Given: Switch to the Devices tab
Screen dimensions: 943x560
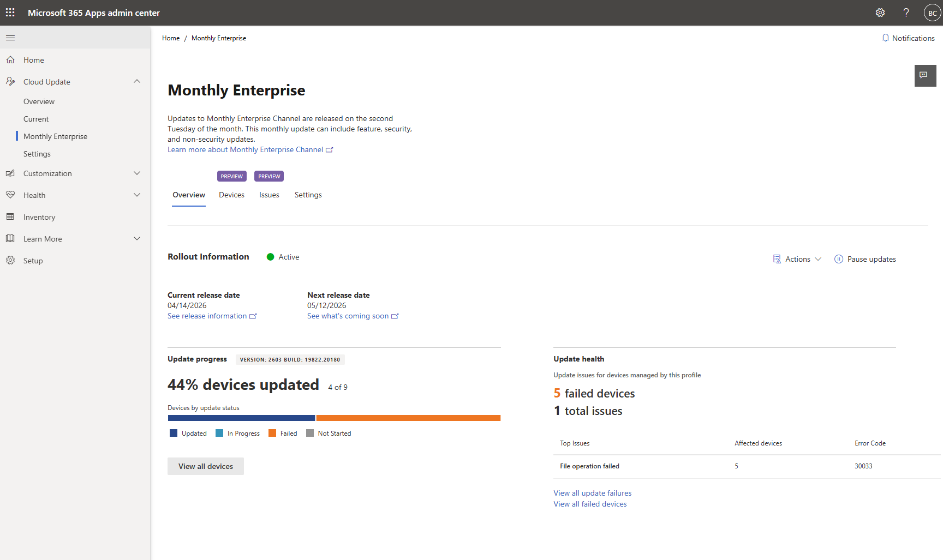Looking at the screenshot, I should [231, 195].
